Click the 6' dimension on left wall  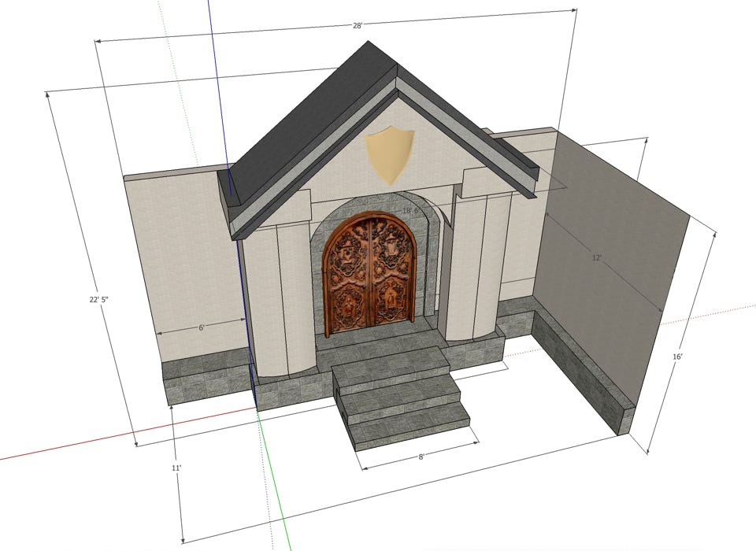click(x=201, y=327)
